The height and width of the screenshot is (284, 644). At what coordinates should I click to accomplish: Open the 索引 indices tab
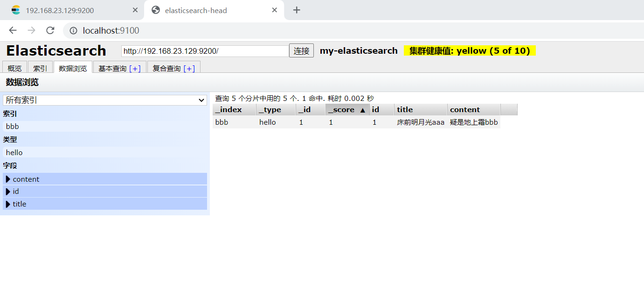click(40, 68)
